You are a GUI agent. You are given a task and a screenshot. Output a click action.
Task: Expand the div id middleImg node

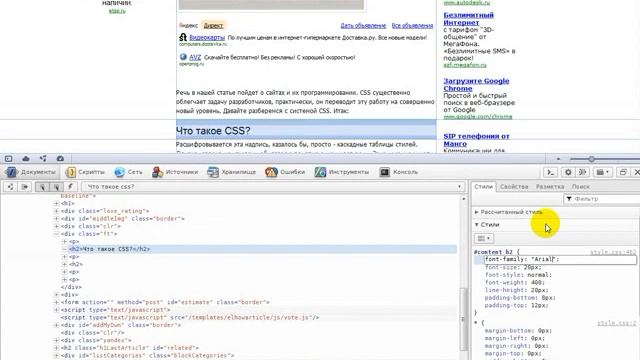click(x=56, y=219)
